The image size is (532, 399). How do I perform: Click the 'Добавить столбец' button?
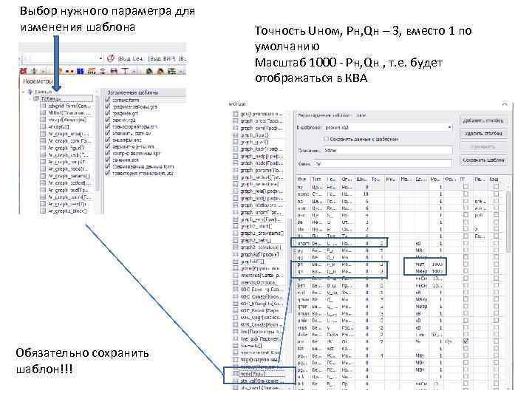click(x=483, y=120)
